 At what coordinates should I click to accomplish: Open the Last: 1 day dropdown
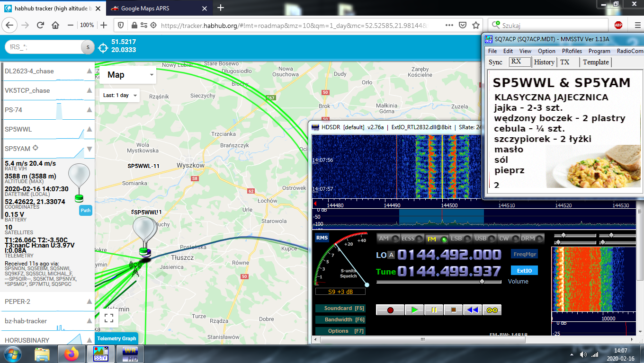pos(120,95)
